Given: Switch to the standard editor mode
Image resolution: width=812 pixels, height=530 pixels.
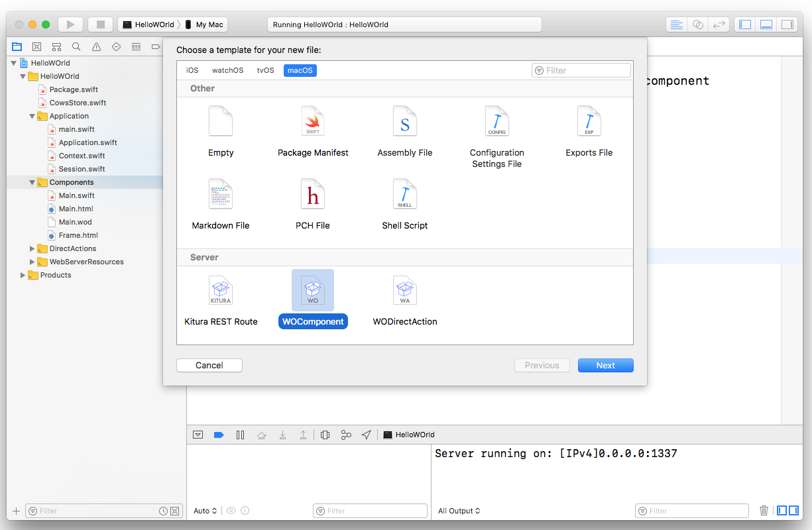Looking at the screenshot, I should pyautogui.click(x=677, y=25).
